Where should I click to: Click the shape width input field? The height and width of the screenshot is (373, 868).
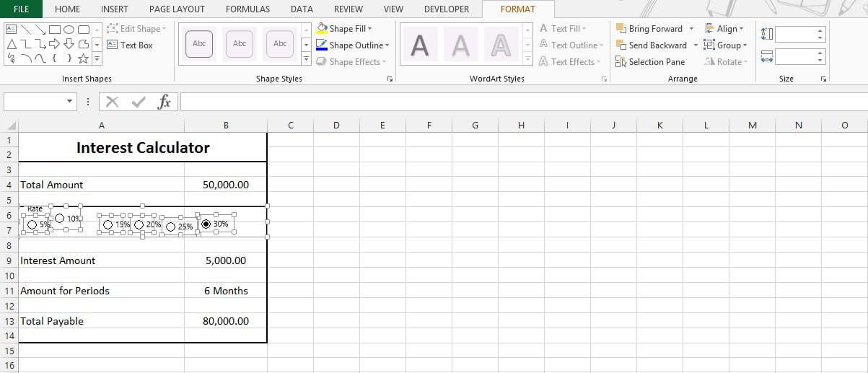(795, 56)
